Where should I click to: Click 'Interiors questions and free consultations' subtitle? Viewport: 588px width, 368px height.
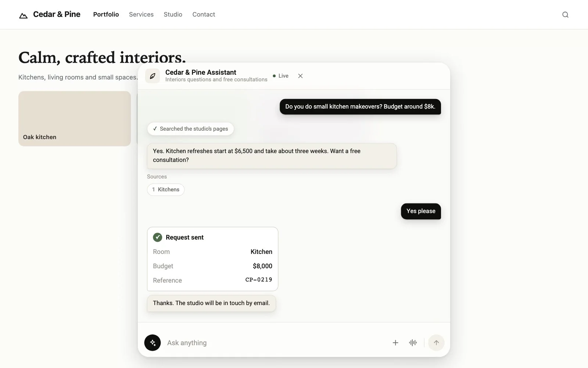[216, 79]
